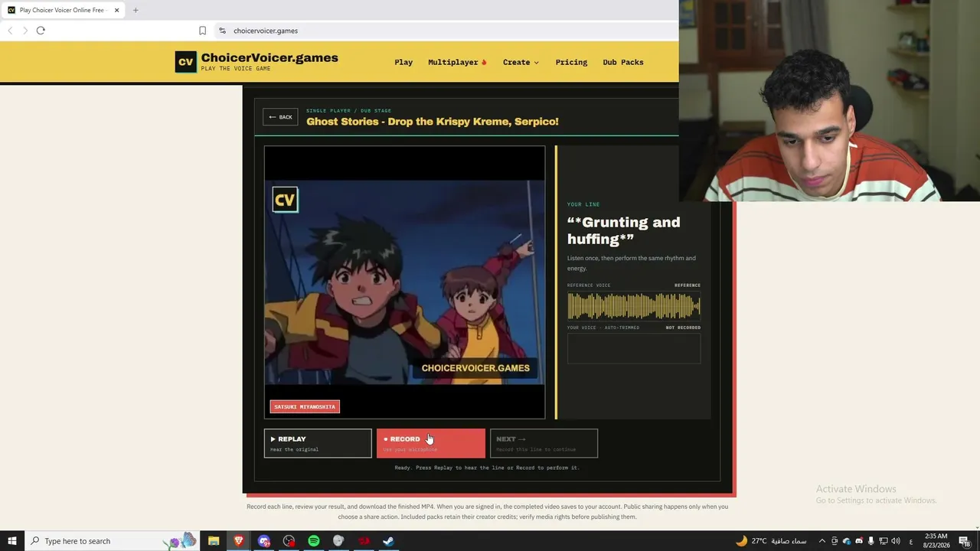The width and height of the screenshot is (980, 551).
Task: Click the Ghost Stories stage title
Action: [433, 122]
